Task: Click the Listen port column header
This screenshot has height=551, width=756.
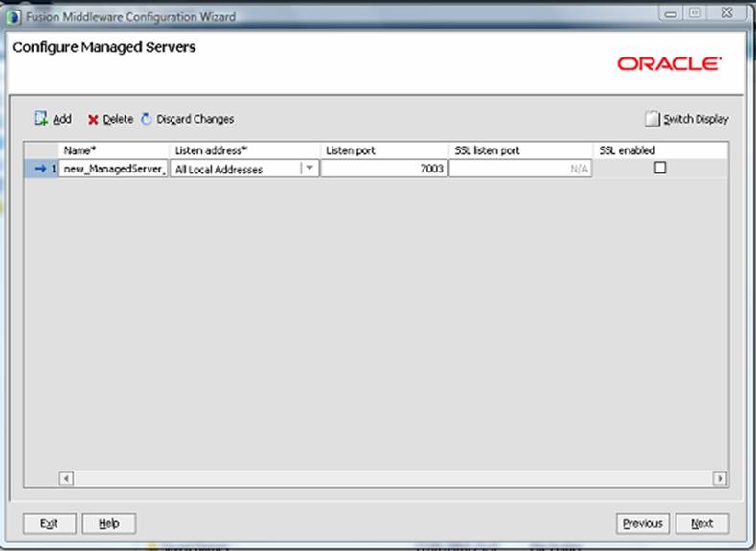Action: coord(384,150)
